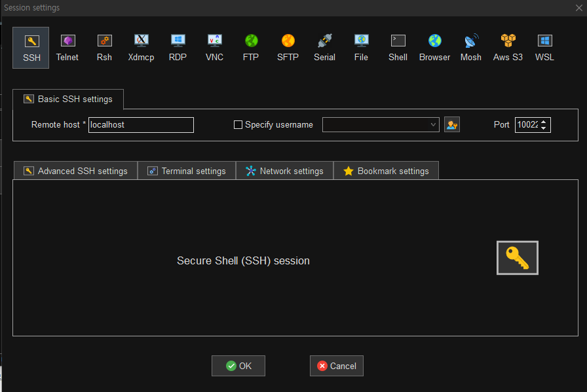Switch to the Basic SSH settings tab

tap(68, 99)
